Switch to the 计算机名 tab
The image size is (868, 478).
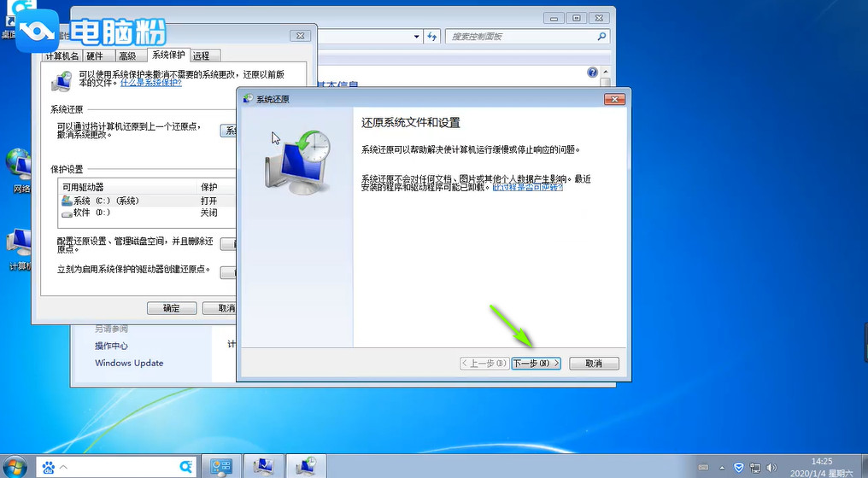pyautogui.click(x=62, y=55)
